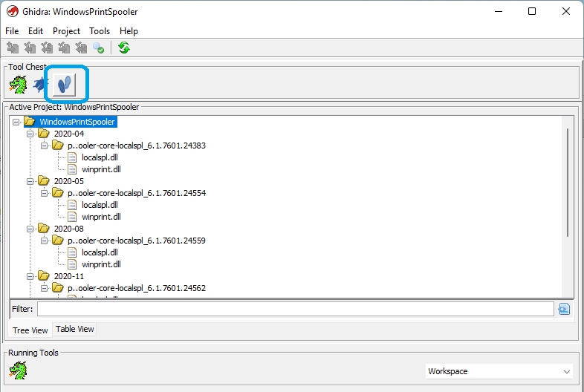Select 'p..ooler-core-localspl_6.1.7601.24383' label
Viewport: 584px width, 392px height.
(x=136, y=146)
